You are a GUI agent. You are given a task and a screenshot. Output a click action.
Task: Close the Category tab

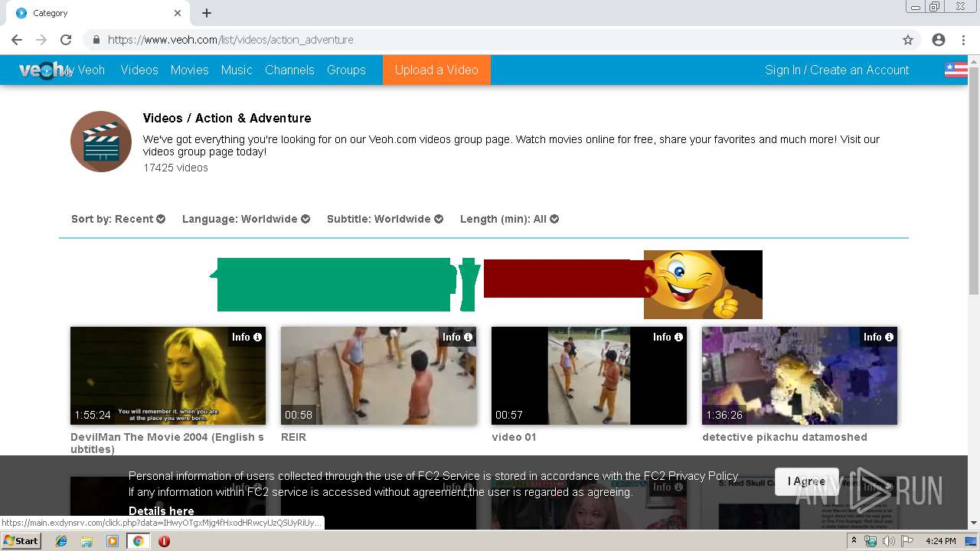click(178, 13)
